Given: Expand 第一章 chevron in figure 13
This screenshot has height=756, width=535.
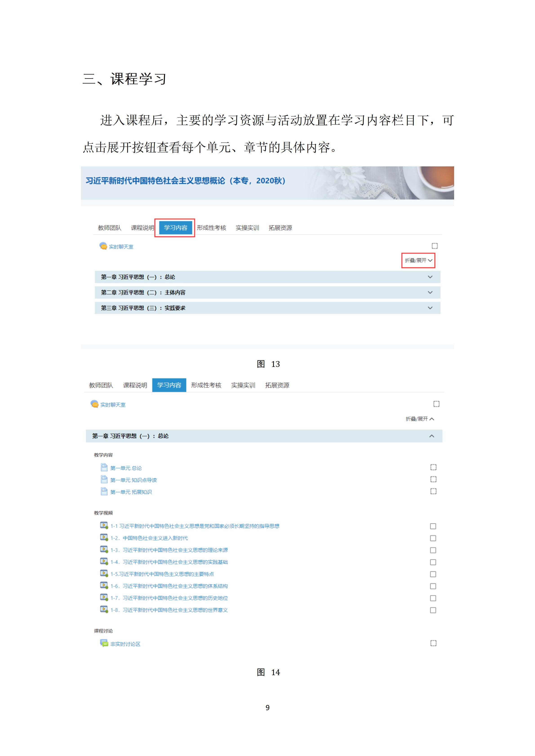Looking at the screenshot, I should (x=430, y=277).
